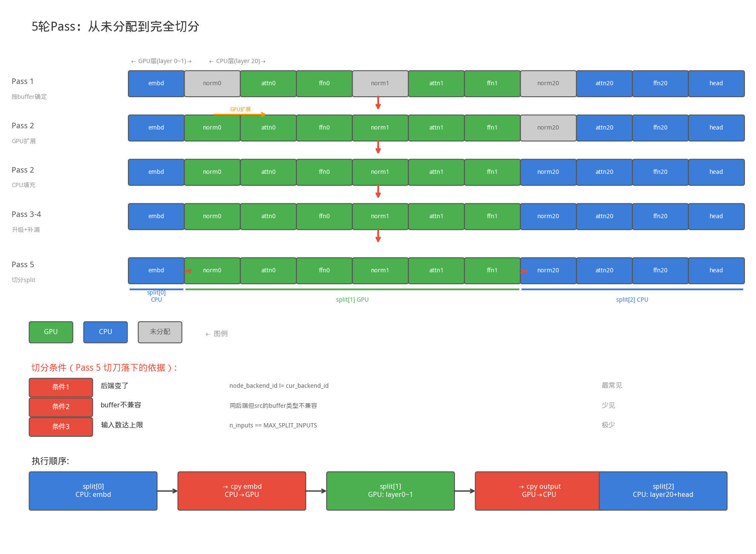Click the scissors icon before norm20 in Pass 5
The width and height of the screenshot is (756, 554).
click(x=524, y=271)
